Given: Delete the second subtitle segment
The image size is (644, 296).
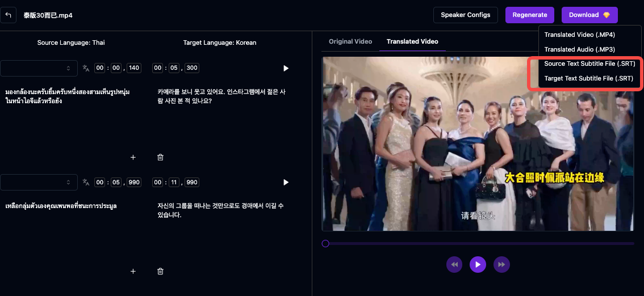Looking at the screenshot, I should [160, 271].
